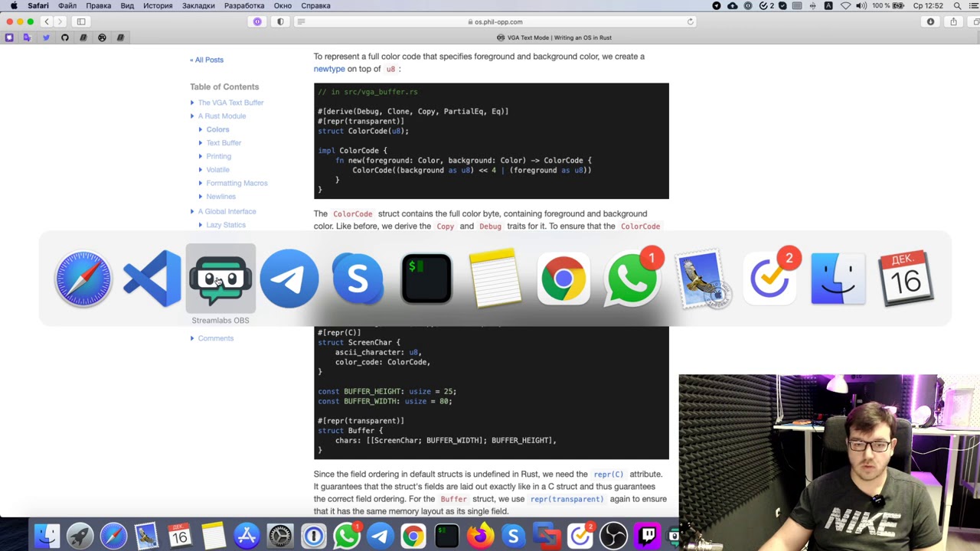Go back to previous page

tap(47, 21)
